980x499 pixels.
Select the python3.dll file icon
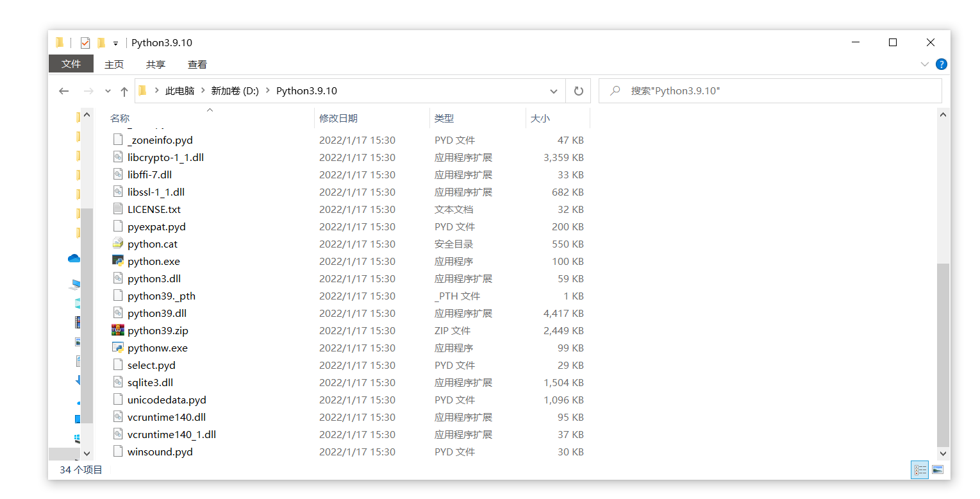click(117, 278)
